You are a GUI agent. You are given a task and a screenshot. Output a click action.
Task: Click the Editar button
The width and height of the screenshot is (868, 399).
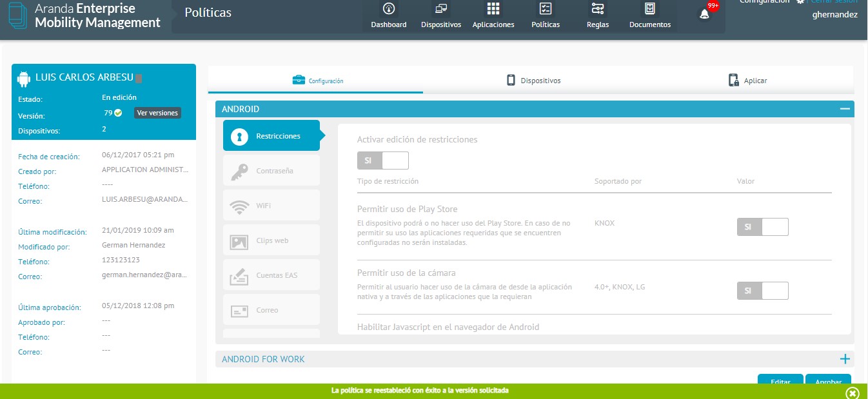tap(780, 380)
